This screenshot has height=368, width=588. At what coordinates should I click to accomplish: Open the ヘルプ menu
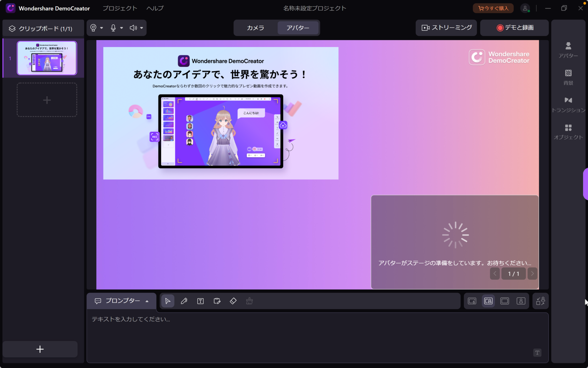click(x=155, y=8)
